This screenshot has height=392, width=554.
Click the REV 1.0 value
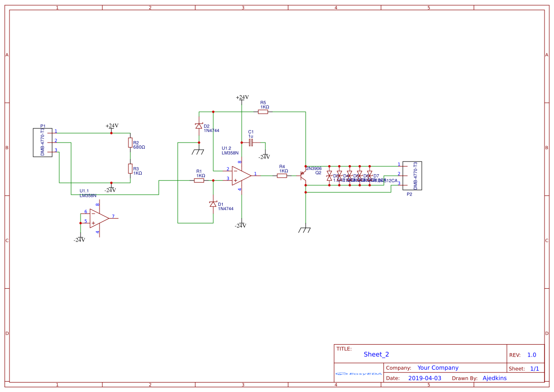click(x=533, y=354)
